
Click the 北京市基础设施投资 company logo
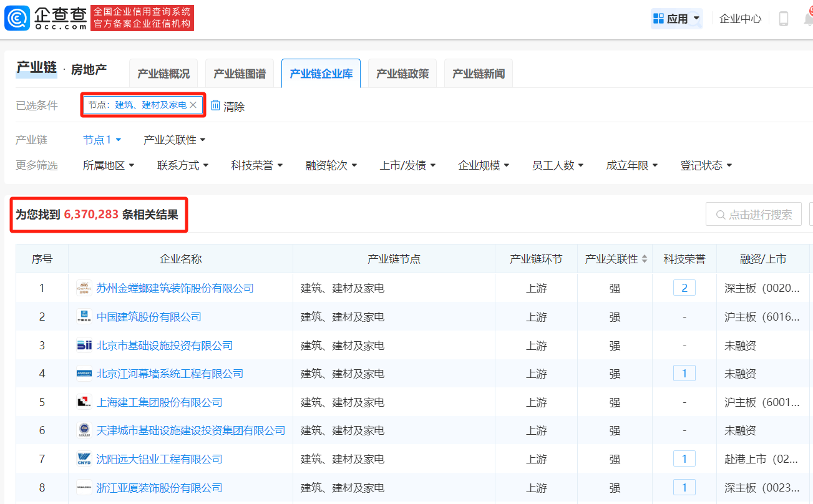84,346
